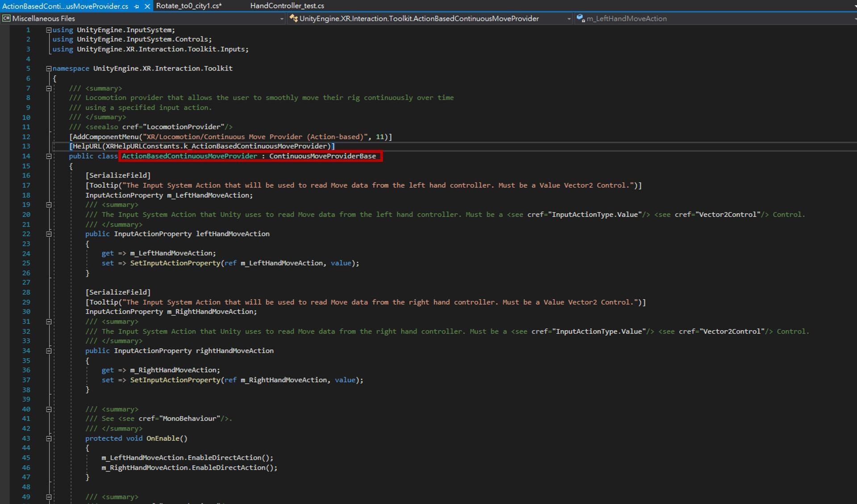This screenshot has height=504, width=857.
Task: Pin the ActionBasedContinuousMoveProvider.cs tab
Action: point(137,6)
